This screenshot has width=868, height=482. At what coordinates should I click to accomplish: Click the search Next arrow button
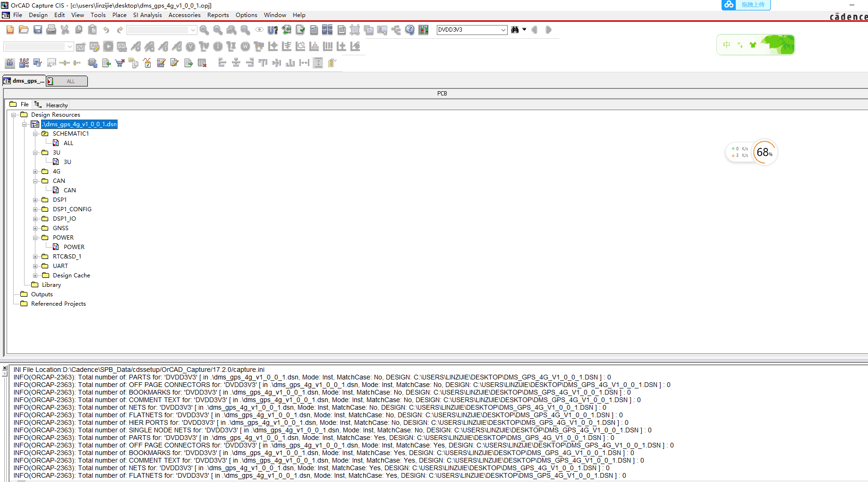tap(548, 30)
